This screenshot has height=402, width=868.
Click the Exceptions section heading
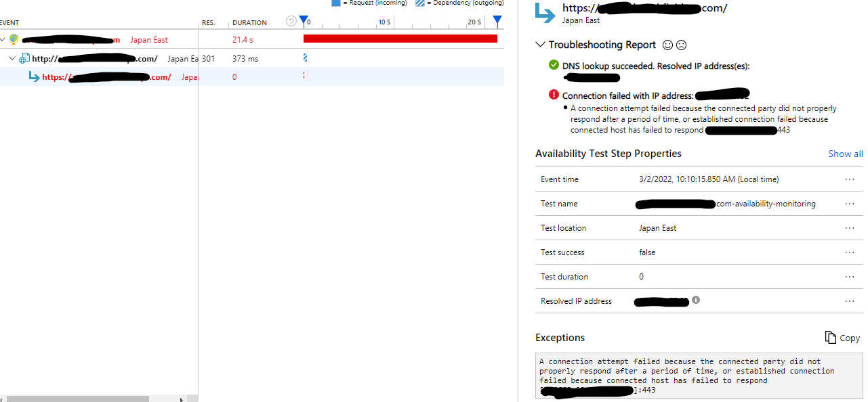[x=560, y=338]
